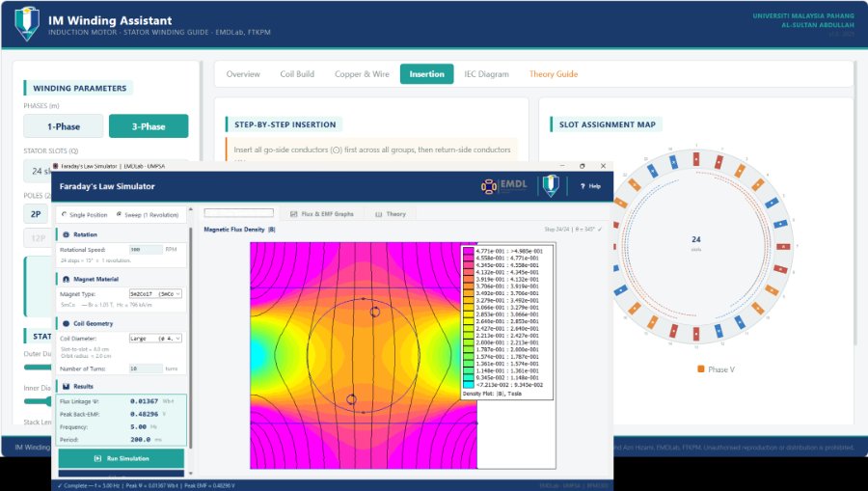The height and width of the screenshot is (491, 868).
Task: Click the Flux & EMF Graphs tab icon
Action: [x=293, y=214]
